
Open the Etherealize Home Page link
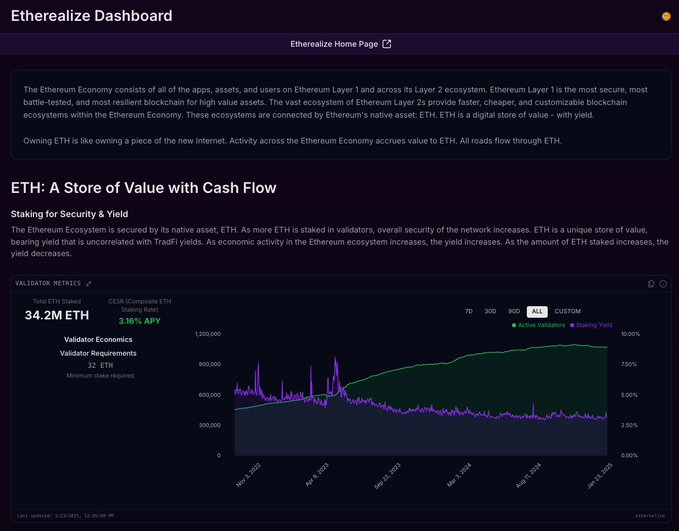340,44
